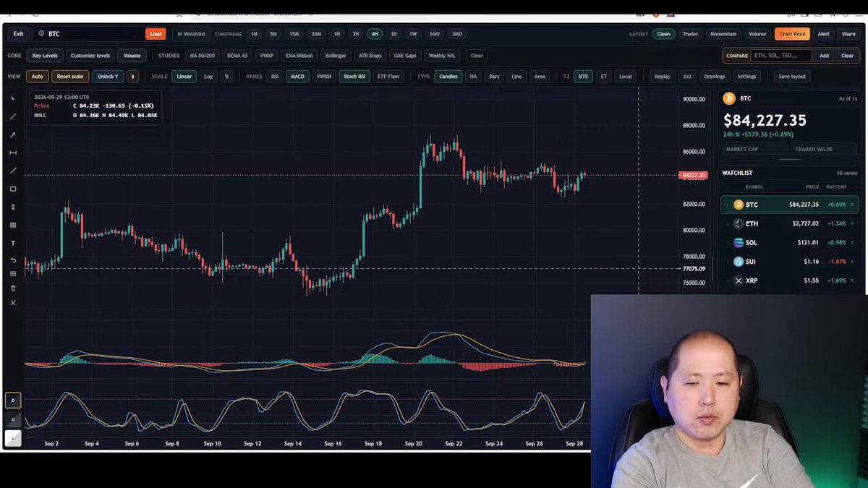
Task: Click the SUI logo in the watchlist
Action: click(739, 261)
